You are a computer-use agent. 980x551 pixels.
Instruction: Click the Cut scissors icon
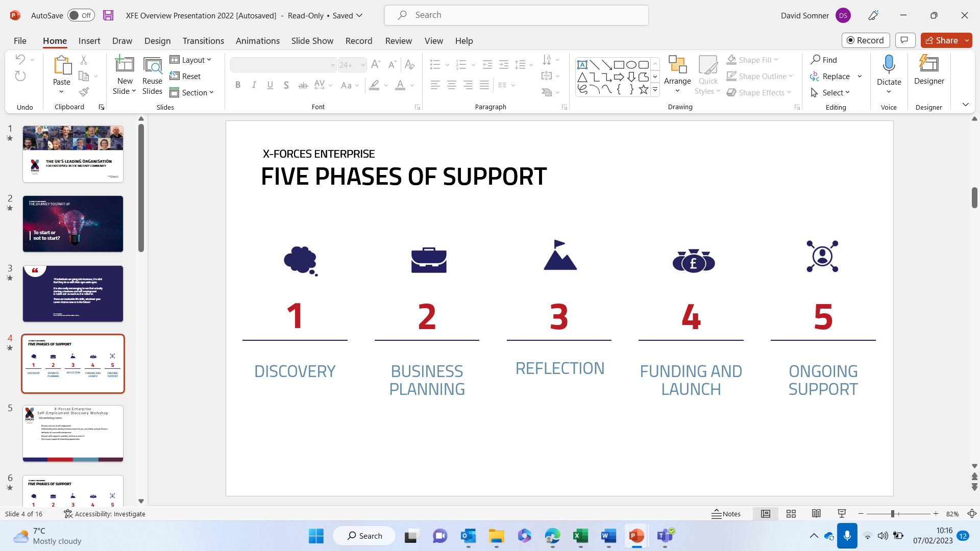tap(84, 60)
